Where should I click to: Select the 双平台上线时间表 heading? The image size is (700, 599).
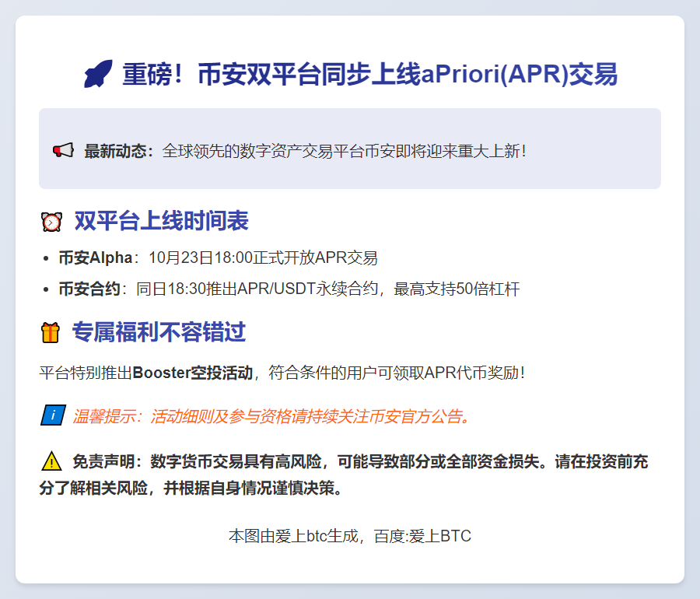point(161,222)
